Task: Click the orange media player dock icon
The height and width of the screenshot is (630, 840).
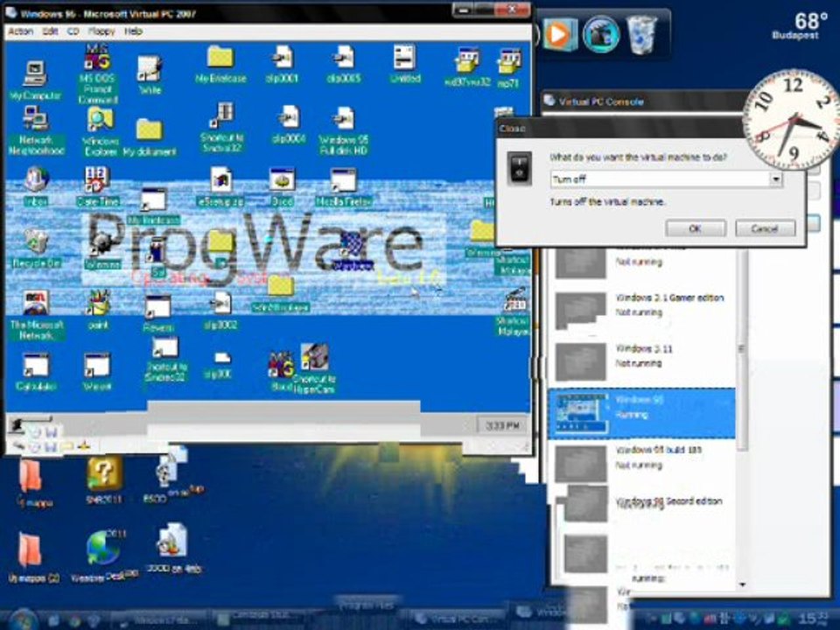Action: tap(558, 34)
